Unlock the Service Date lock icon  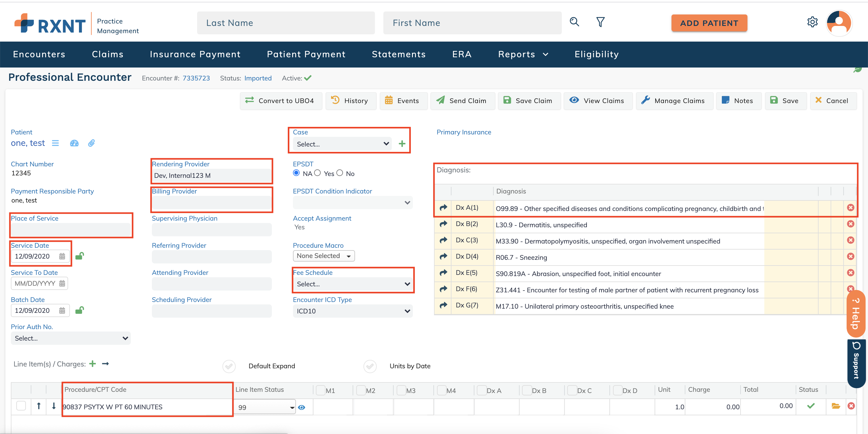coord(80,256)
